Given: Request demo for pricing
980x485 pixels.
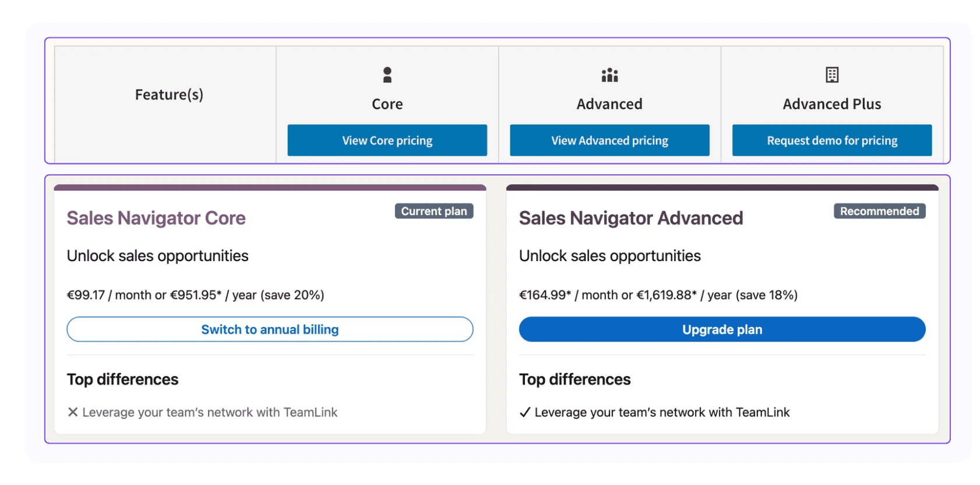Looking at the screenshot, I should coord(832,140).
